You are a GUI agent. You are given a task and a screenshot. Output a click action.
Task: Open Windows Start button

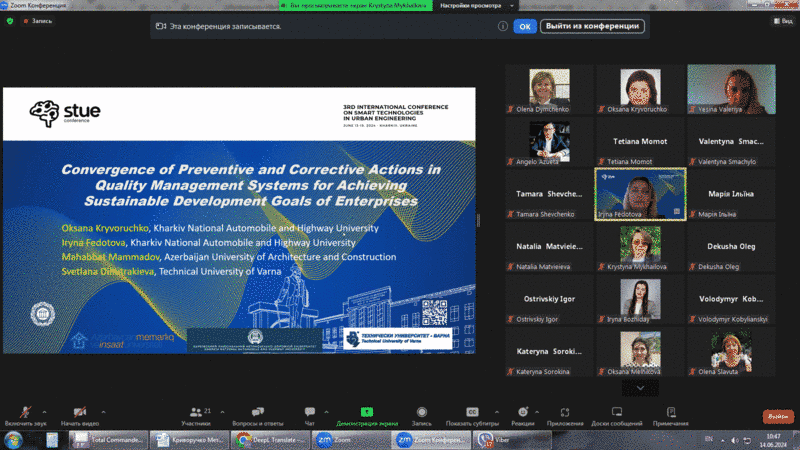tap(13, 440)
